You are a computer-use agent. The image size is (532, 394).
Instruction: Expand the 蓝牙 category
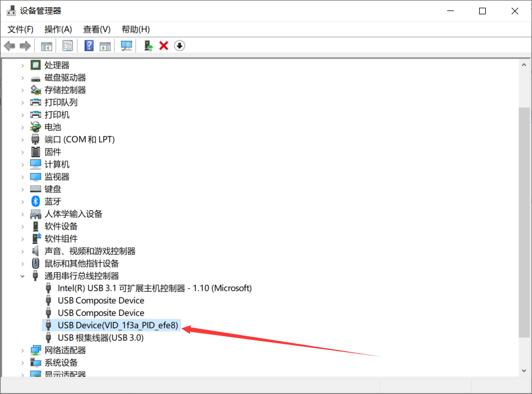click(x=22, y=201)
